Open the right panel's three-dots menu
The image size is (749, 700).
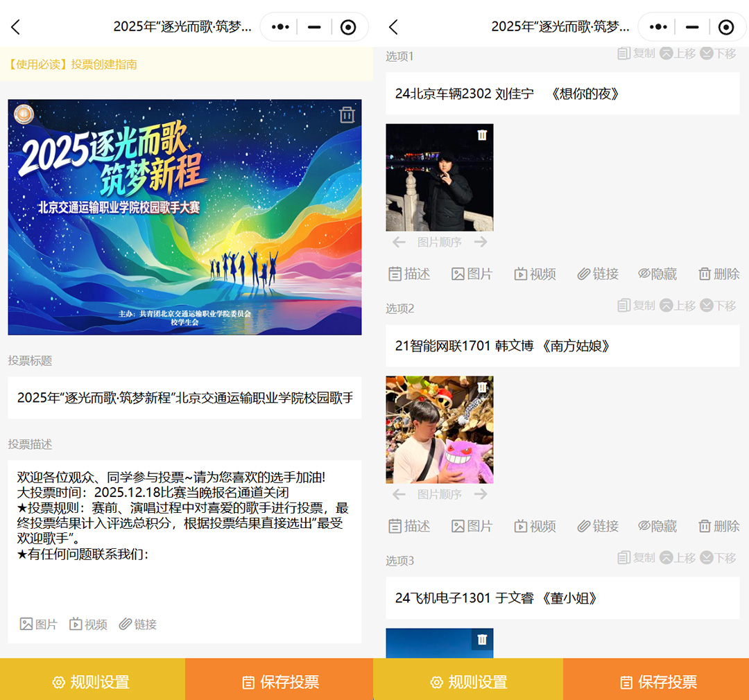[657, 27]
